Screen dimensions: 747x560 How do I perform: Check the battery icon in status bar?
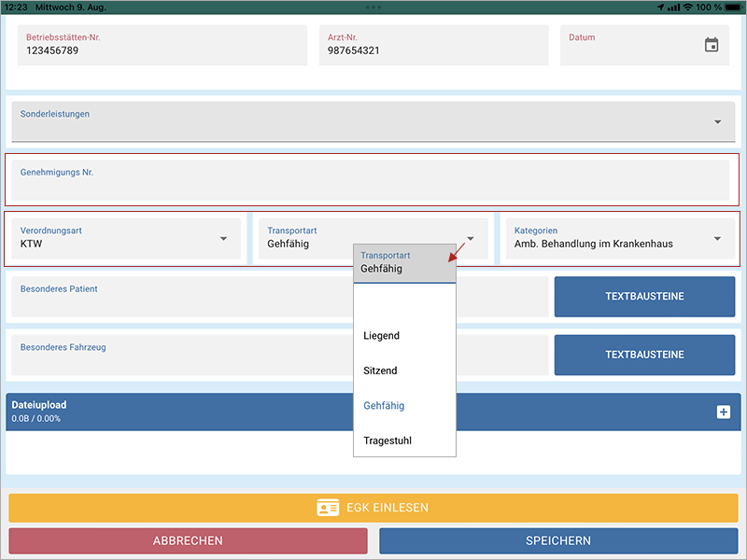click(x=731, y=7)
